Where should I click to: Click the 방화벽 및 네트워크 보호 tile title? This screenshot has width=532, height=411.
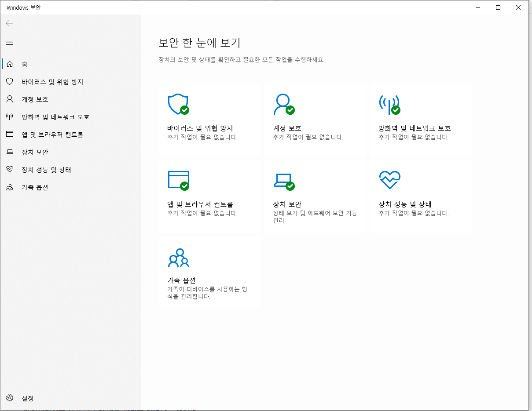point(415,128)
